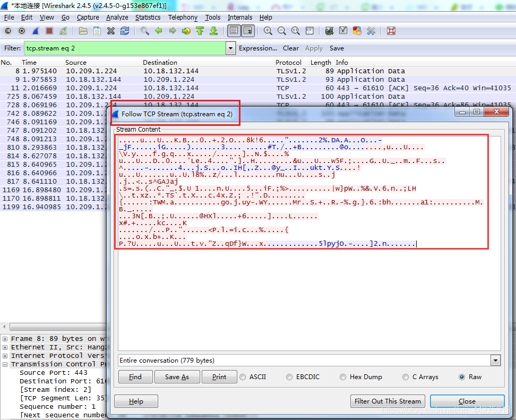Select the C Arrays radio button
The image size is (516, 420).
pyautogui.click(x=406, y=377)
